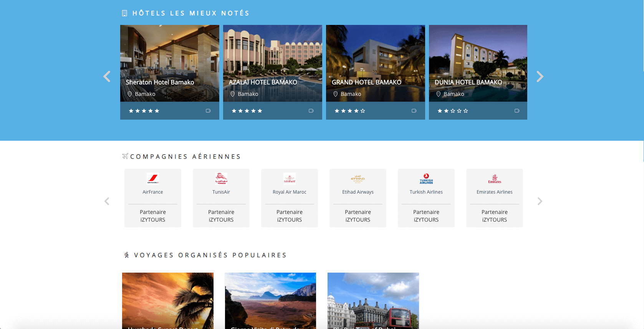Show previous hotels in carousel
This screenshot has height=329, width=644.
pyautogui.click(x=107, y=77)
